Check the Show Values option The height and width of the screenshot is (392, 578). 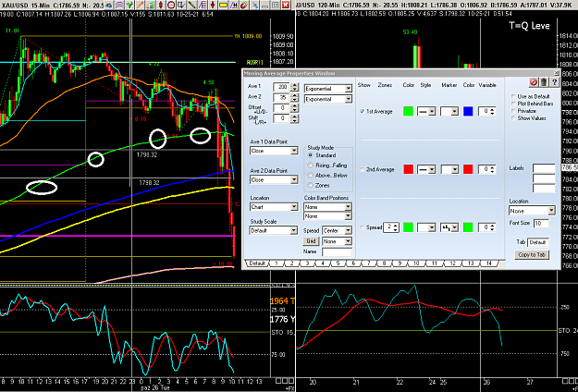(x=513, y=118)
